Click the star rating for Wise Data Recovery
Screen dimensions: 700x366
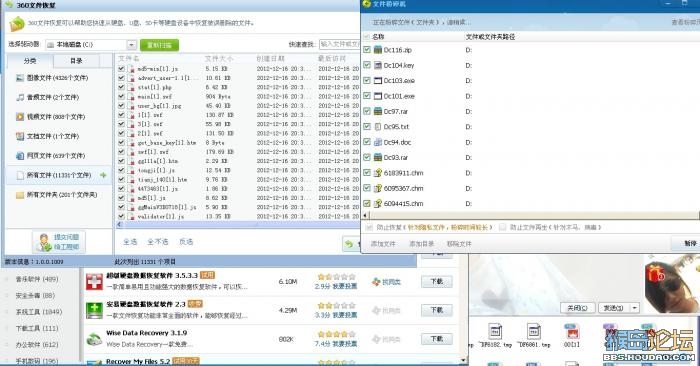[x=337, y=334]
